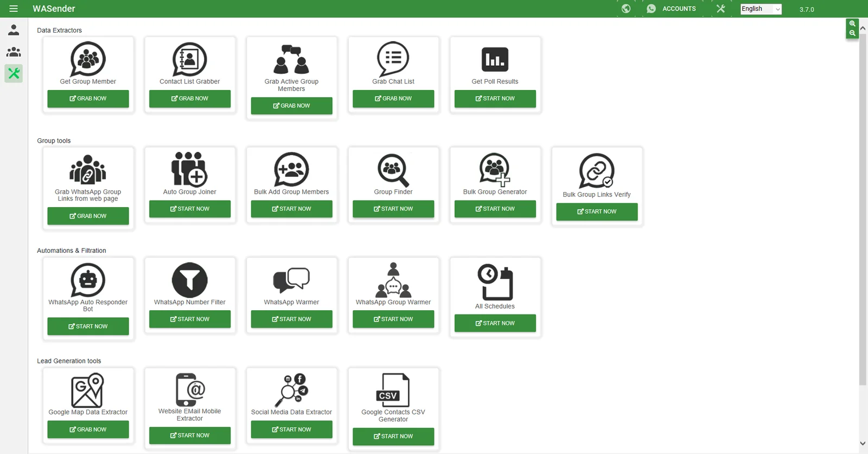The width and height of the screenshot is (868, 454).
Task: Click the zoom out magnifier icon
Action: point(852,34)
